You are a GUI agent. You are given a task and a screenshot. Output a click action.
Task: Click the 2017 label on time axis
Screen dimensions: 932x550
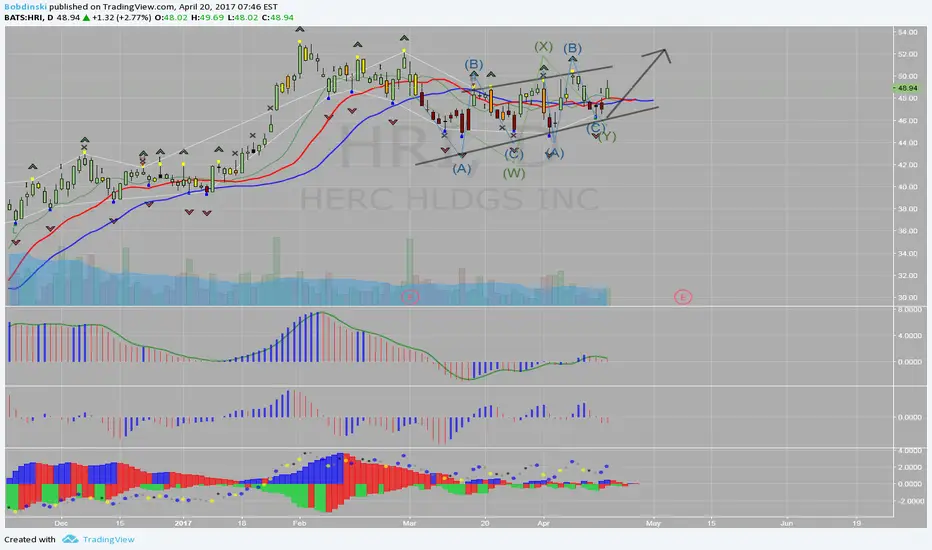(x=183, y=523)
